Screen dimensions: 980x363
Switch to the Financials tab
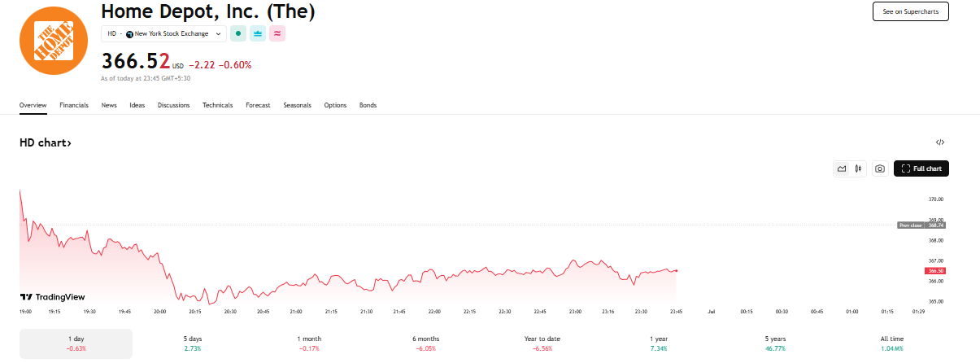coord(74,106)
